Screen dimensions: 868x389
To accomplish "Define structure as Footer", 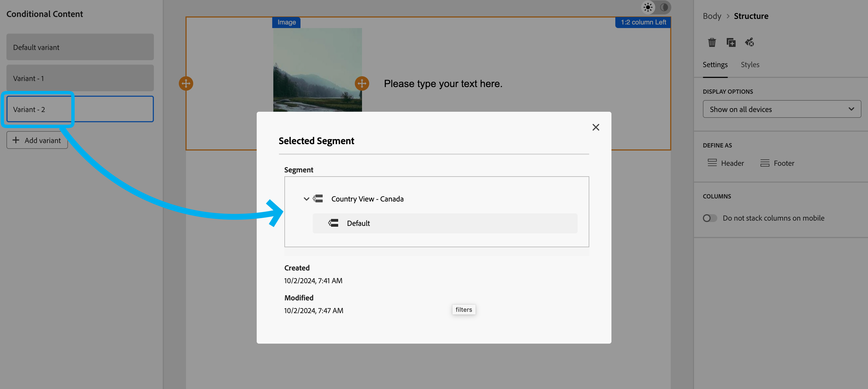I will tap(777, 163).
